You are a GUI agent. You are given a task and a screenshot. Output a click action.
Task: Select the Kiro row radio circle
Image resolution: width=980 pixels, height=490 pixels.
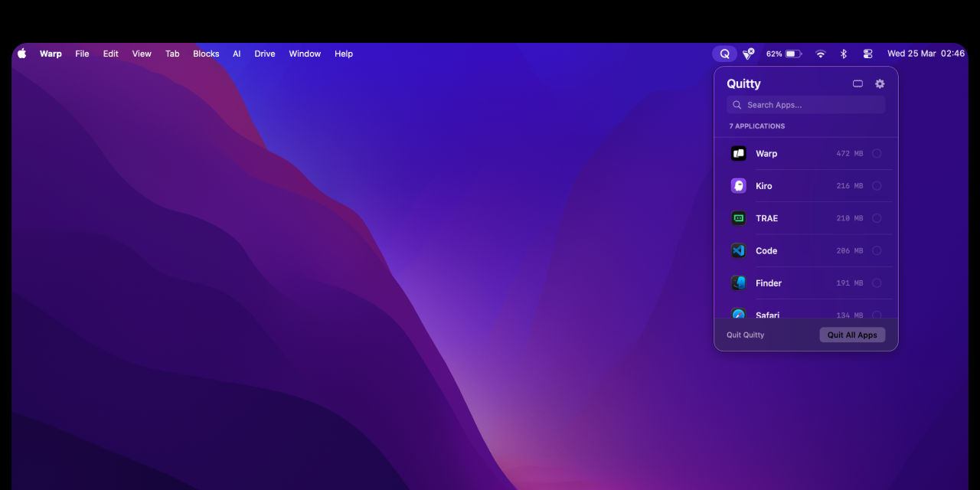877,186
